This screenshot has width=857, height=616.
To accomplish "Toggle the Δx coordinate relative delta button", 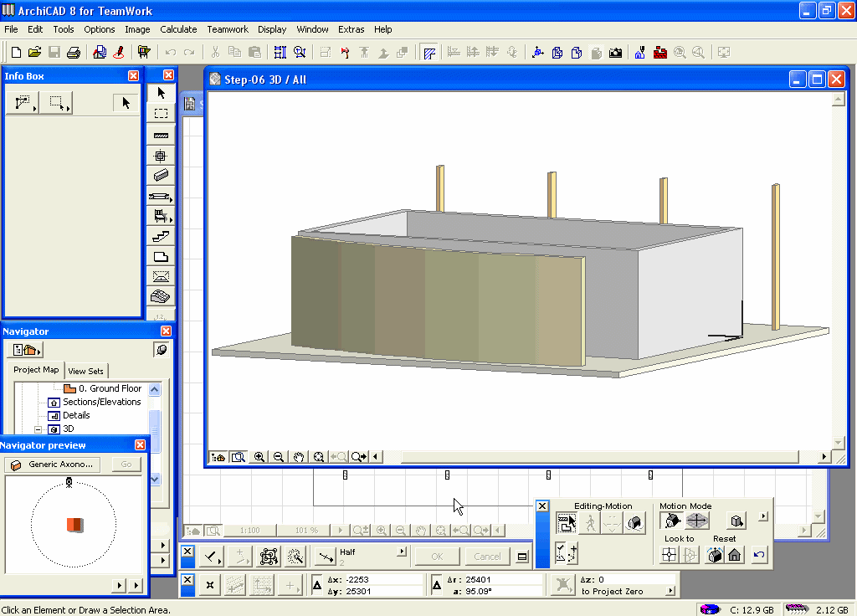I will 317,586.
